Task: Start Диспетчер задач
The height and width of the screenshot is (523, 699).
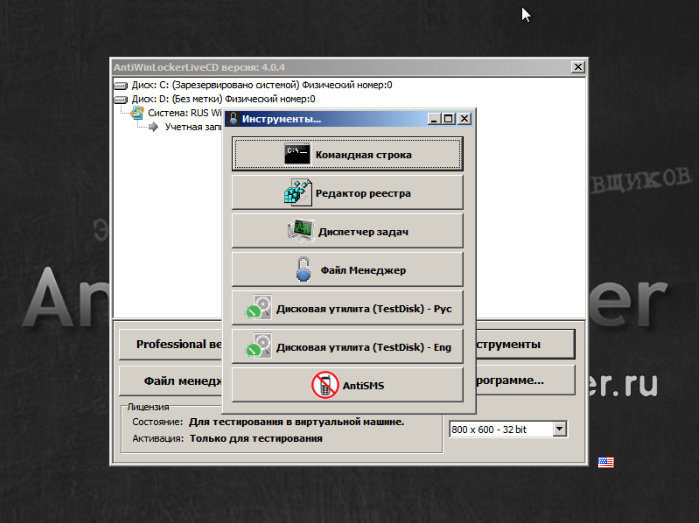Action: (x=347, y=231)
